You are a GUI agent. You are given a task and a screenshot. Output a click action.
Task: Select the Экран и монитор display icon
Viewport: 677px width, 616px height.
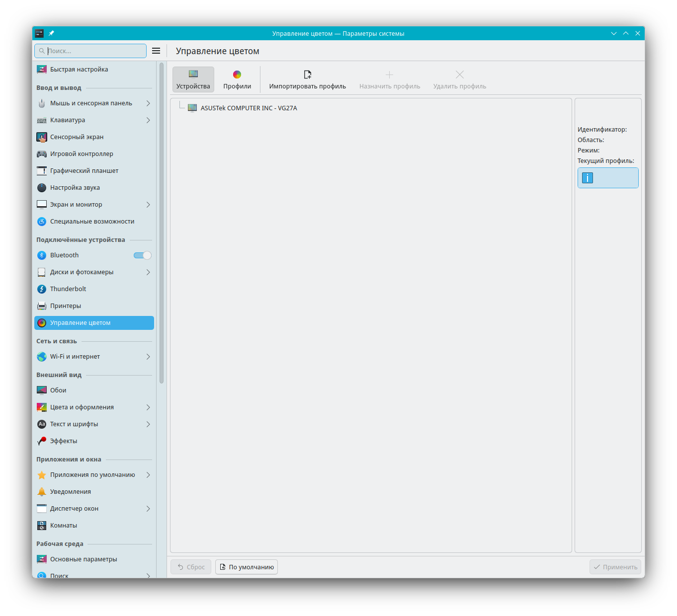(42, 205)
